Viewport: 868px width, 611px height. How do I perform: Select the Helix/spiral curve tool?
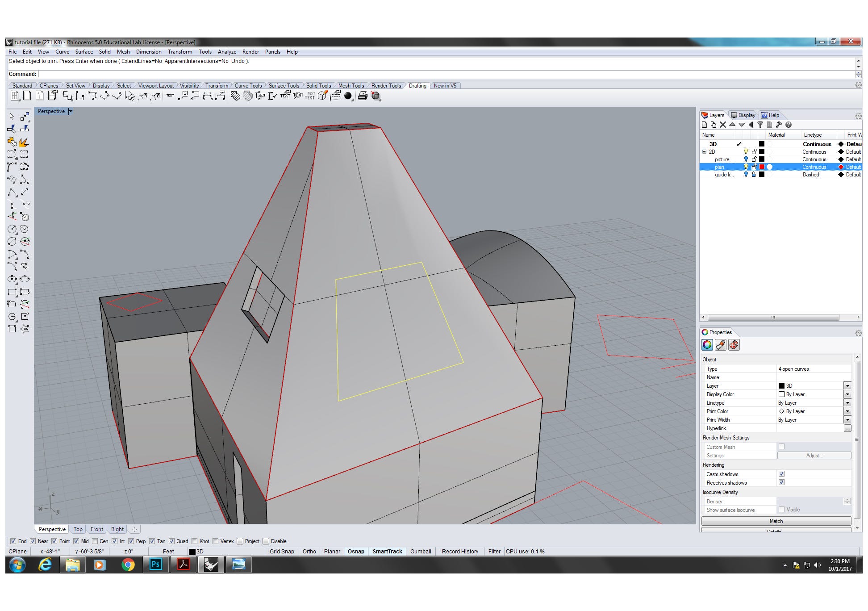[12, 180]
